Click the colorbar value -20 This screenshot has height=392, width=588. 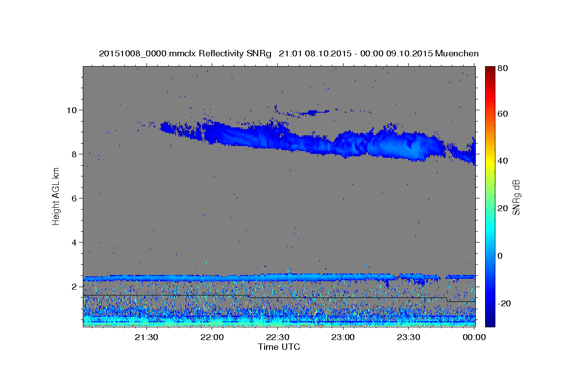(x=505, y=303)
